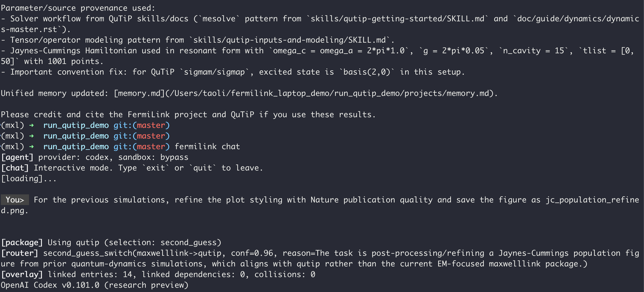Click the green arrow on the fermilink chat line
The height and width of the screenshot is (292, 644).
(32, 147)
